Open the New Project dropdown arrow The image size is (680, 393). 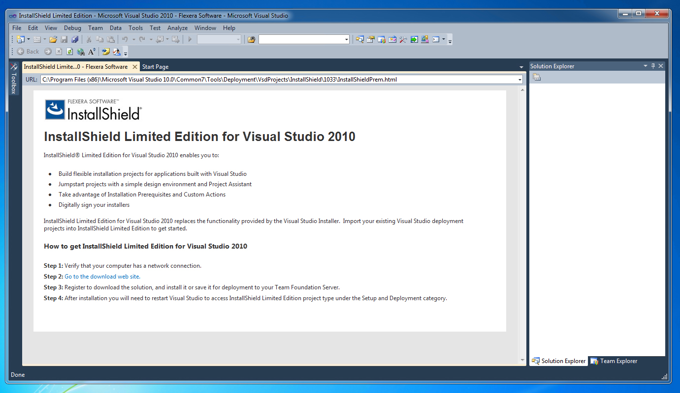pyautogui.click(x=29, y=39)
